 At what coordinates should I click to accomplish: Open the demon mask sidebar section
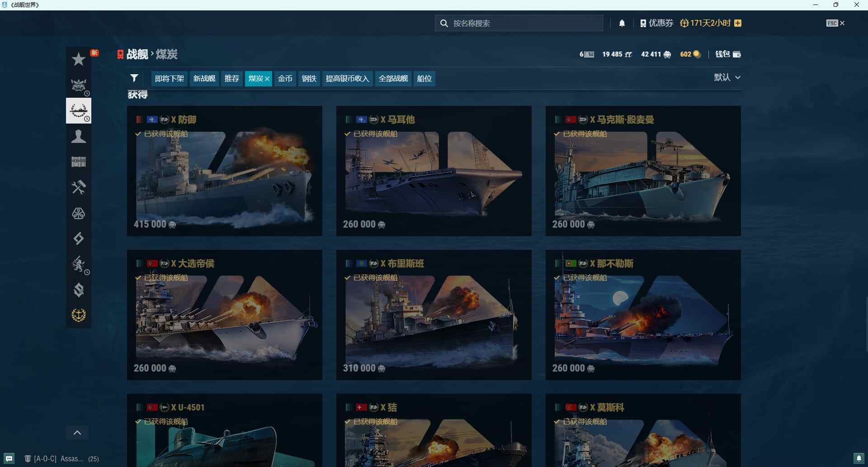point(79,85)
